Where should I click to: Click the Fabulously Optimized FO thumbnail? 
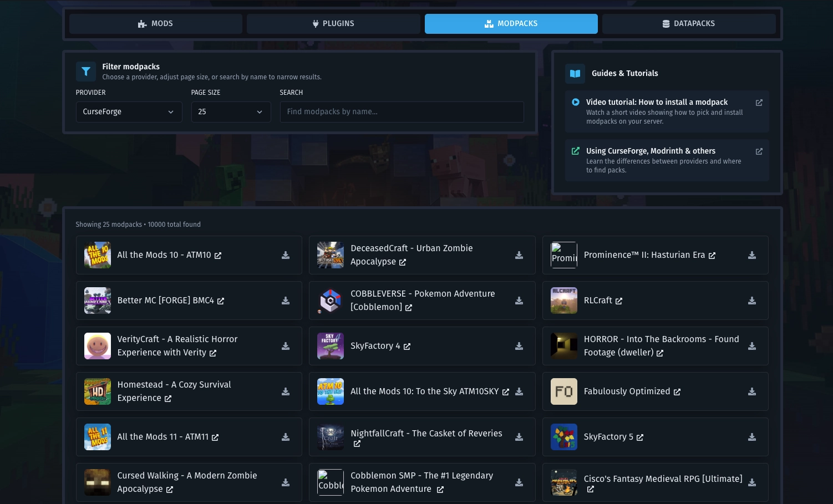tap(564, 391)
